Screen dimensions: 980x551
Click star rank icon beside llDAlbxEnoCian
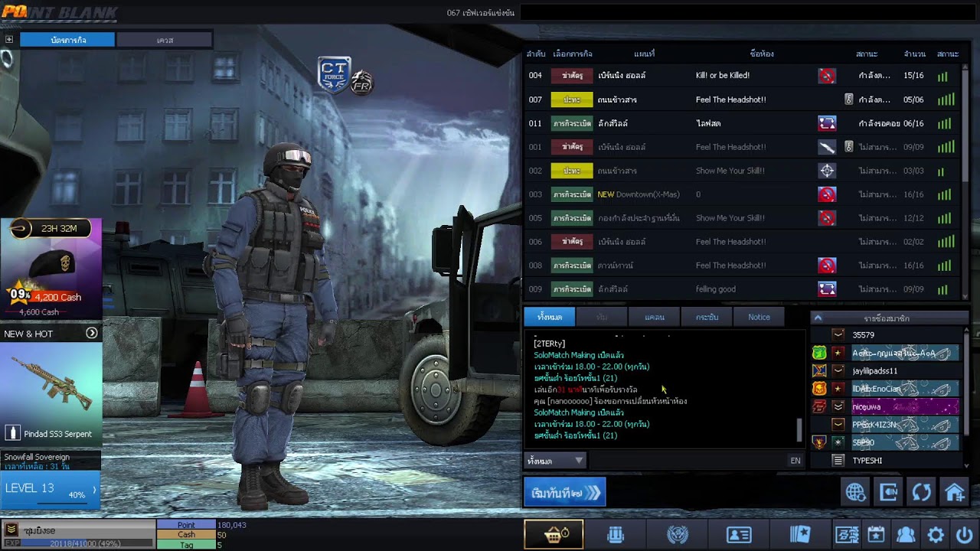(x=838, y=389)
